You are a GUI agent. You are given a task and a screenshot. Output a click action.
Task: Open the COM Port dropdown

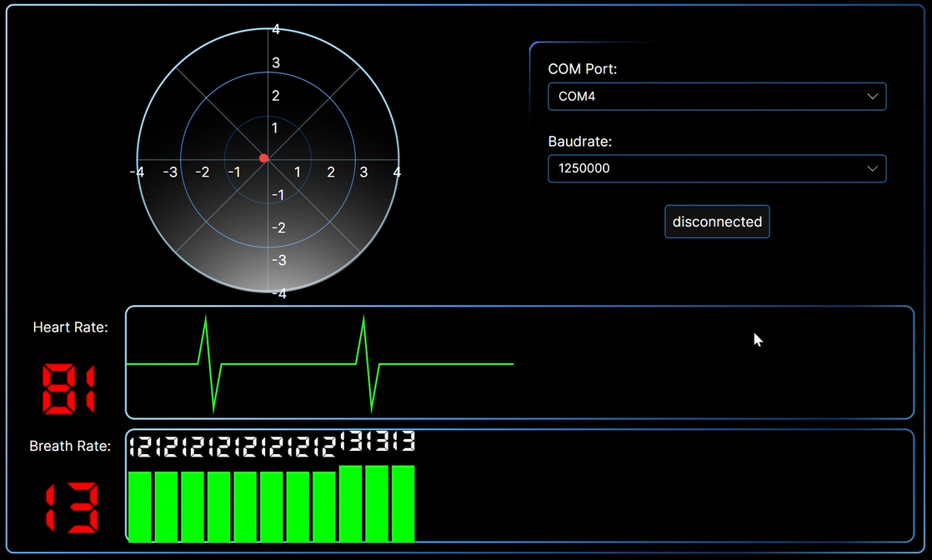coord(717,97)
